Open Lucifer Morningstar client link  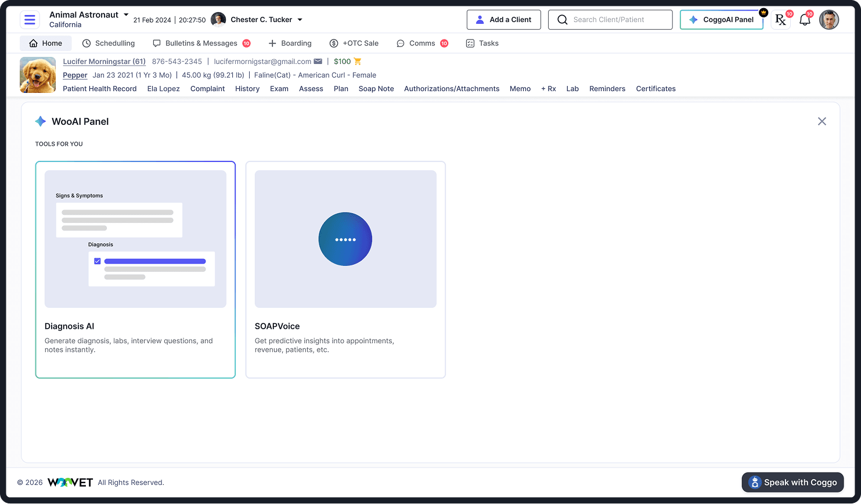105,62
